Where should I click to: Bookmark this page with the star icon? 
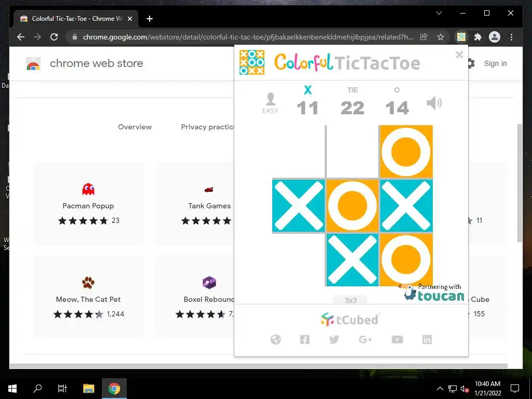[441, 37]
